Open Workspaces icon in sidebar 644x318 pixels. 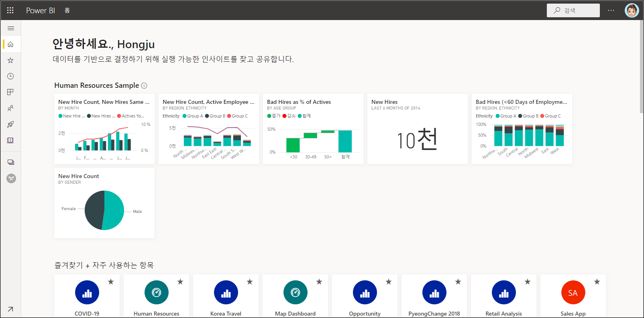click(11, 162)
